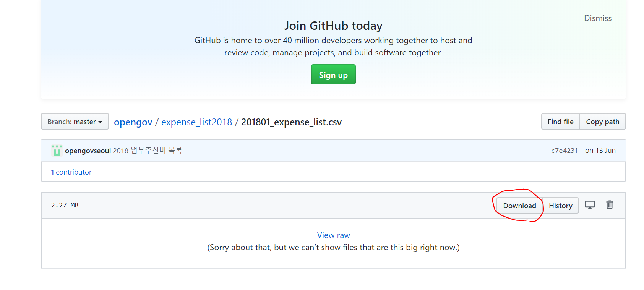Open opengovseoul user profile link
This screenshot has width=644, height=290.
(88, 151)
